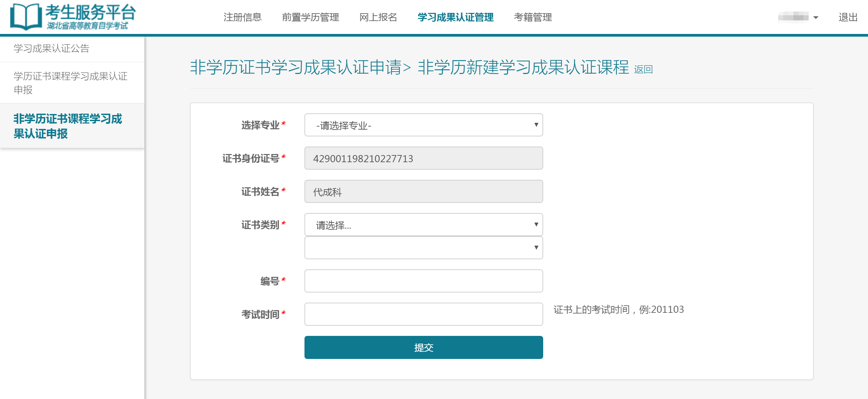
Task: Open the empty second certificate dropdown
Action: point(423,248)
